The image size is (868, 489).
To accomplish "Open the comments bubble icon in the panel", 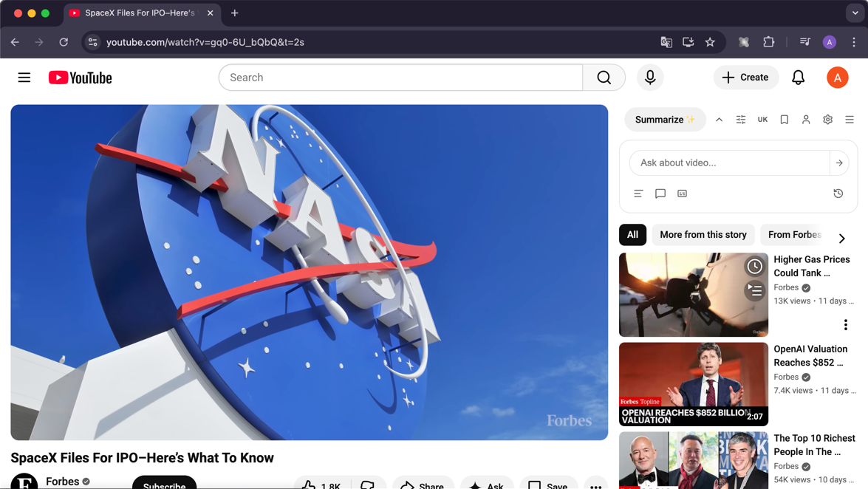I will point(660,194).
